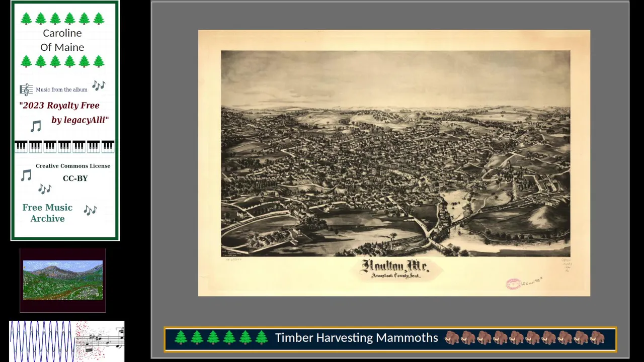Click the notes icon right of 'Free Music Archive'
This screenshot has width=644, height=362.
click(x=90, y=210)
